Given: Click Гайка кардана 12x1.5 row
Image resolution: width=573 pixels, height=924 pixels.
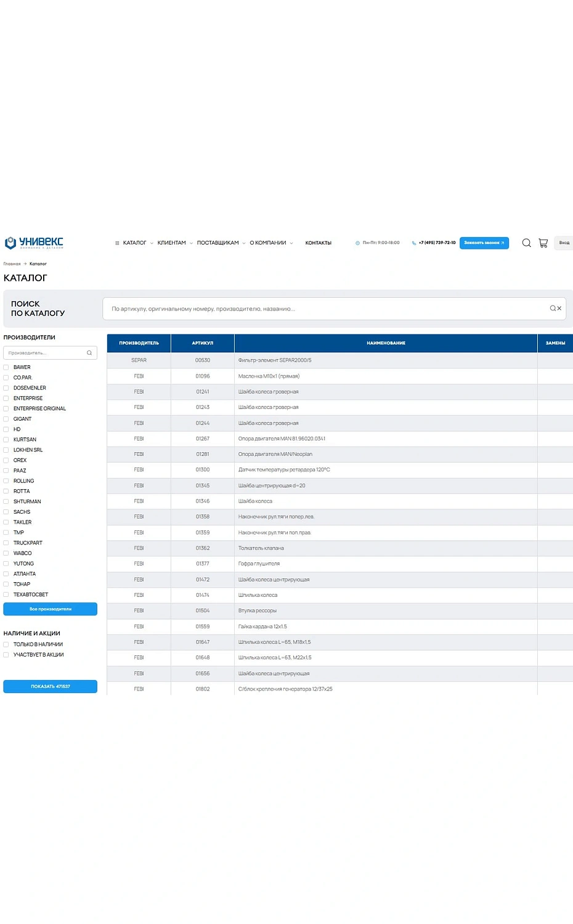Looking at the screenshot, I should click(x=262, y=626).
